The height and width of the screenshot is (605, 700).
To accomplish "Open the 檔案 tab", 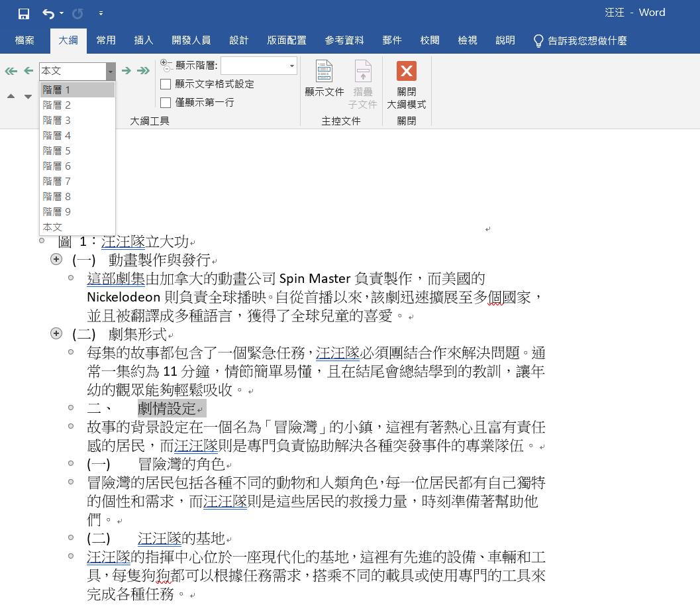I will [x=25, y=40].
